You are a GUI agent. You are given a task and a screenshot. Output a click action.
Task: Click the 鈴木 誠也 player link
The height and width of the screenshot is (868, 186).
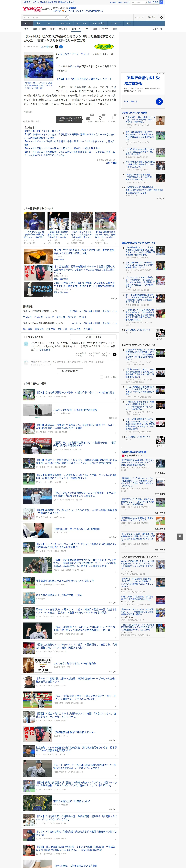pos(27,329)
